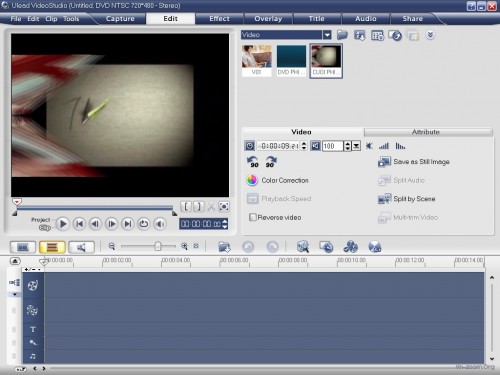500x375 pixels.
Task: Click the Enlarge preview window icon
Action: click(x=224, y=207)
